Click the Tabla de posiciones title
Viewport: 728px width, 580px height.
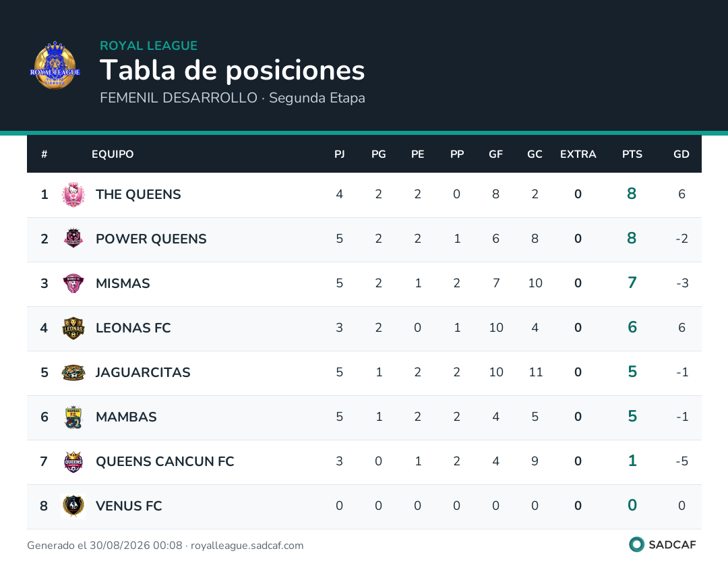(x=232, y=70)
